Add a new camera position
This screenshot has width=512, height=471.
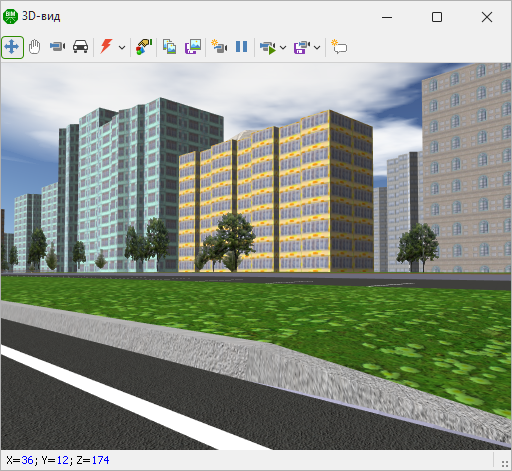[219, 47]
